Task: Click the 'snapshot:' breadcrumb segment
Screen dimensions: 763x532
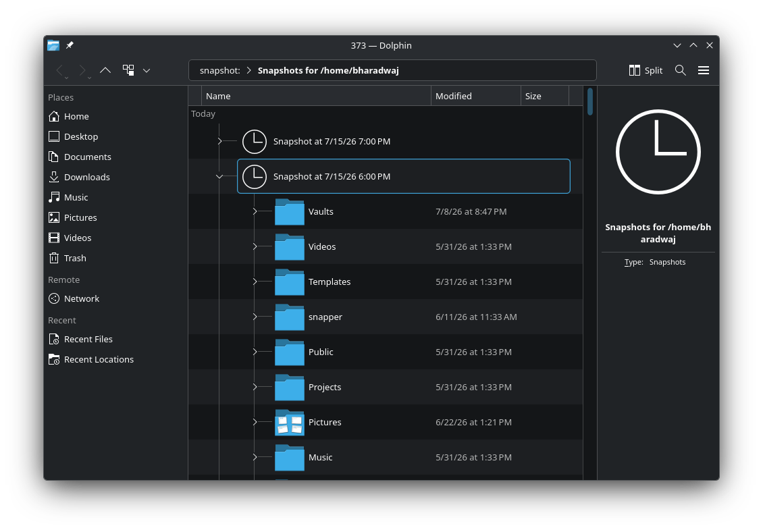Action: [220, 71]
